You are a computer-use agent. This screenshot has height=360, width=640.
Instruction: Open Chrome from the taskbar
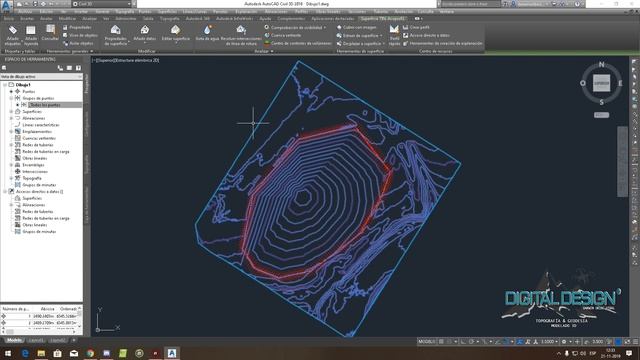[90, 353]
